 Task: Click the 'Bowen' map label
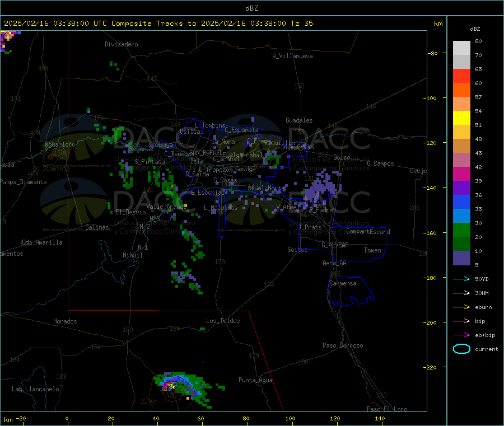pyautogui.click(x=372, y=250)
